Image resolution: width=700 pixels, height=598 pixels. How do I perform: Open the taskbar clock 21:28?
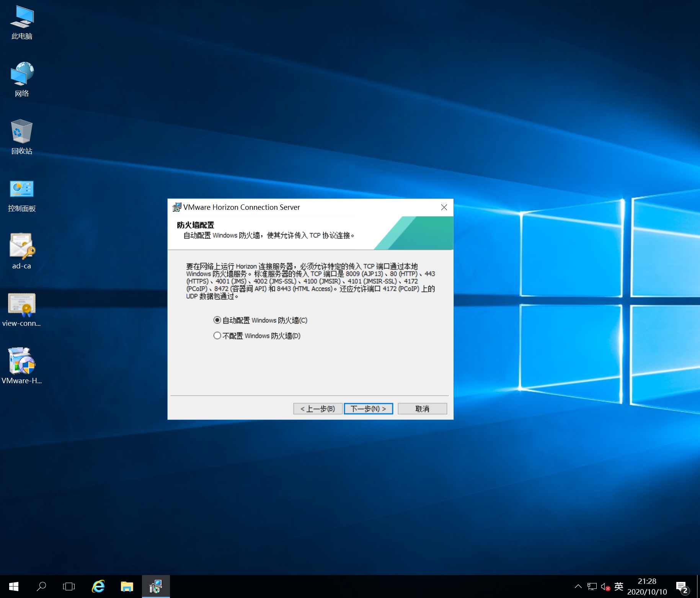pyautogui.click(x=647, y=587)
